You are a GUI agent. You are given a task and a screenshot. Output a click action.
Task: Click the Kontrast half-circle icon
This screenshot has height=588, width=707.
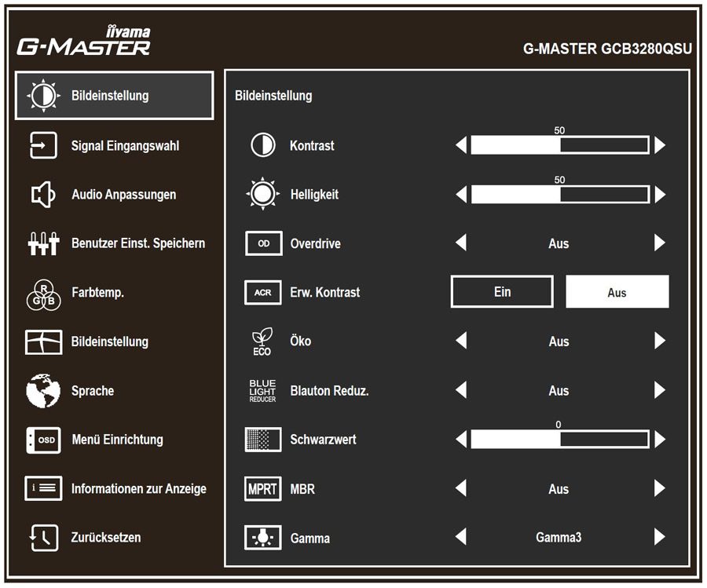pos(263,145)
